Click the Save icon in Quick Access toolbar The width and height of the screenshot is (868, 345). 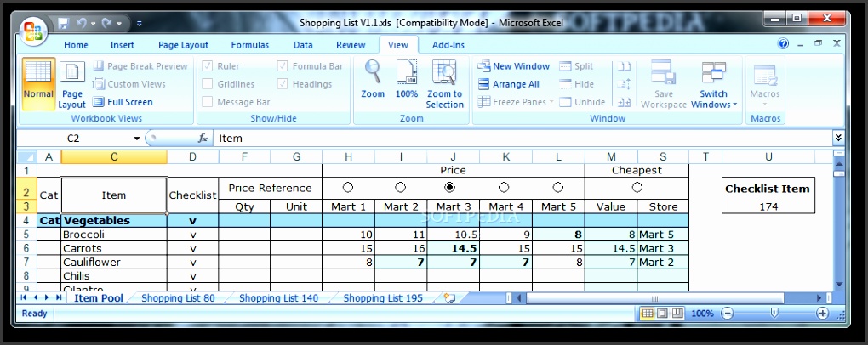click(x=64, y=23)
